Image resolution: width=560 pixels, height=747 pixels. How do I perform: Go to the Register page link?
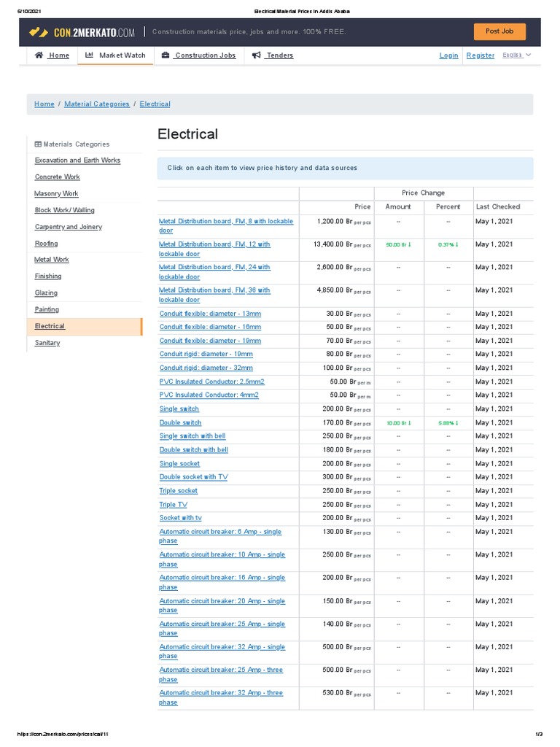pyautogui.click(x=480, y=55)
